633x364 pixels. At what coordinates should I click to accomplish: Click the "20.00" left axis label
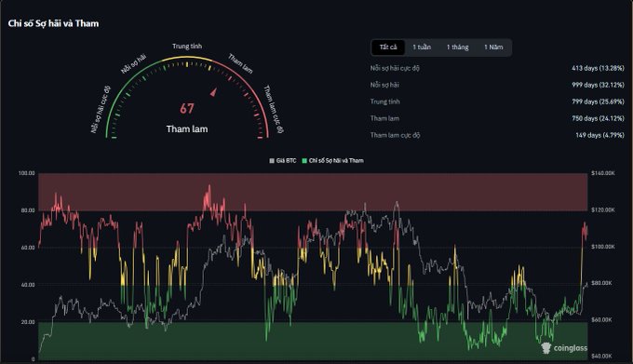[28, 321]
